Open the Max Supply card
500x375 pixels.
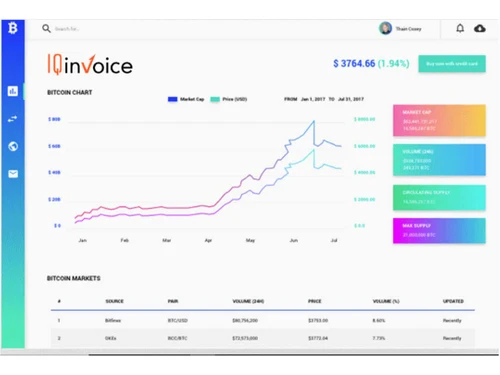[439, 231]
